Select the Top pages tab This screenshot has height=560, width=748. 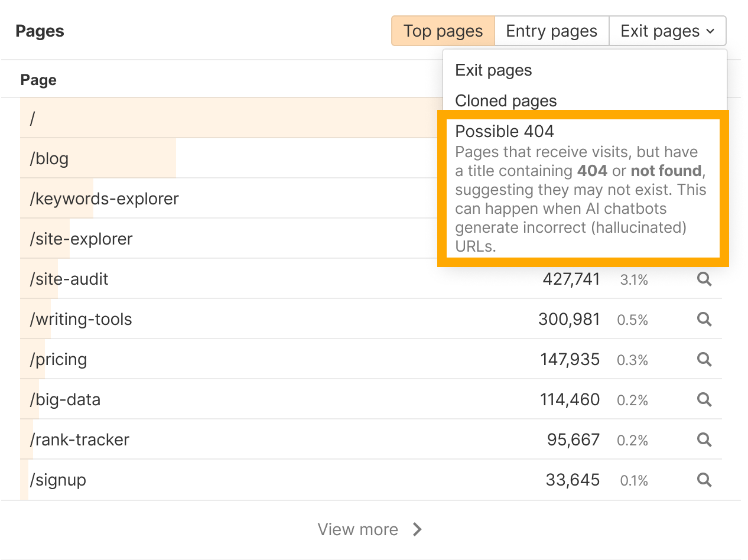[x=443, y=31]
